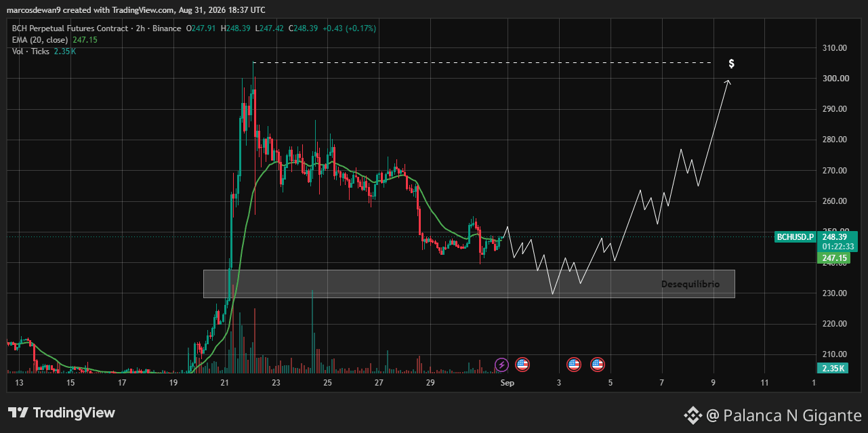Select the BCH Perpetual Futures Contract title
The image size is (868, 433).
coord(70,28)
